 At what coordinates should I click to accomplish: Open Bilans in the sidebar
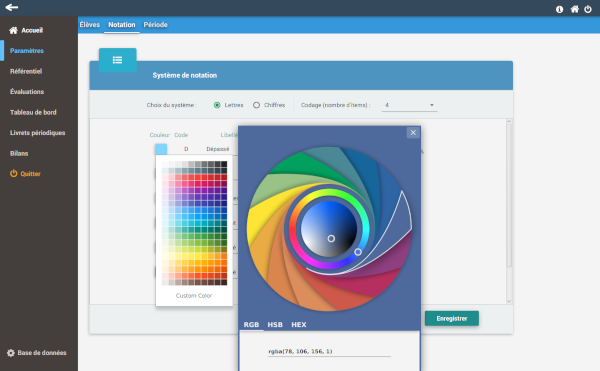coord(19,153)
